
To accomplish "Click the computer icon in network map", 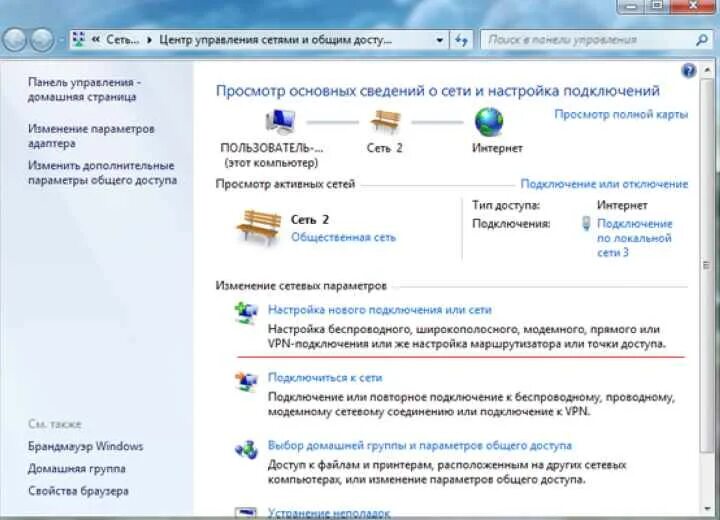I will tap(280, 121).
